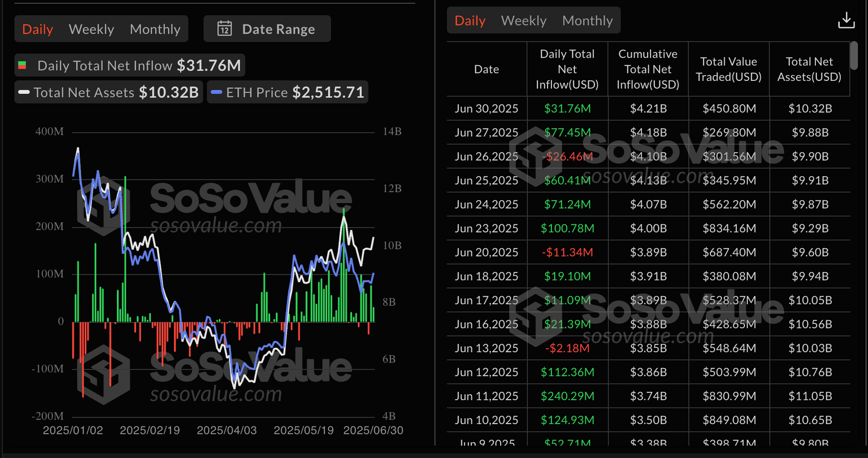Image resolution: width=868 pixels, height=458 pixels.
Task: Switch the chart to Monthly view
Action: pyautogui.click(x=155, y=29)
